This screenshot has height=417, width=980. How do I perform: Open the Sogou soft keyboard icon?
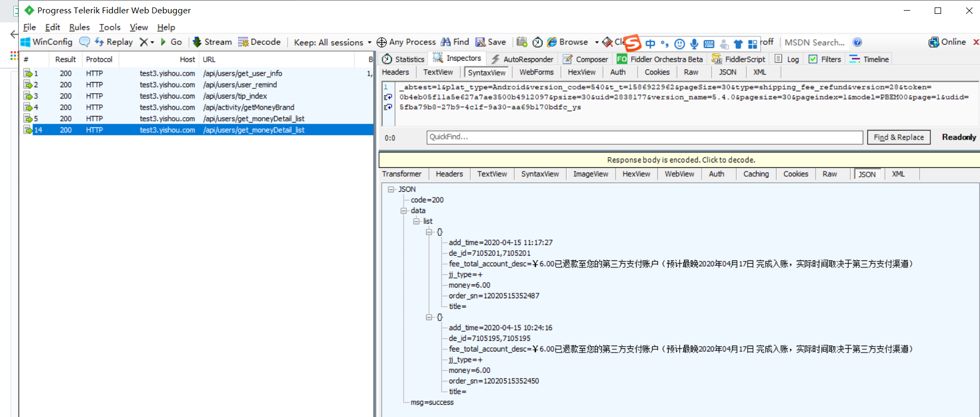[709, 44]
